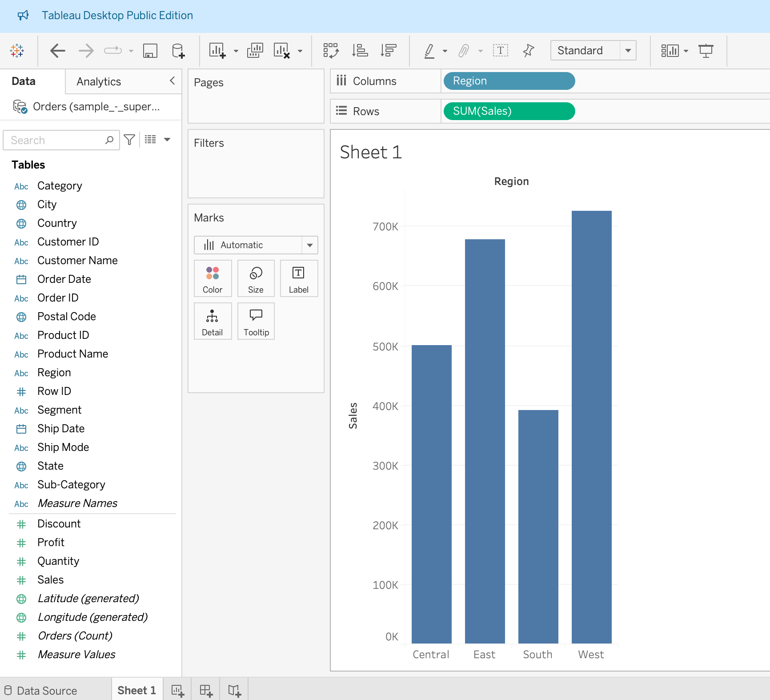Open the Data Source tab
Viewport: 770px width, 700px height.
(47, 691)
